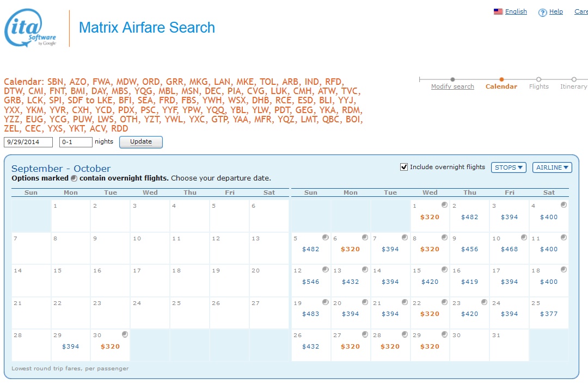
Task: Click the Modify search step dot
Action: (x=452, y=79)
